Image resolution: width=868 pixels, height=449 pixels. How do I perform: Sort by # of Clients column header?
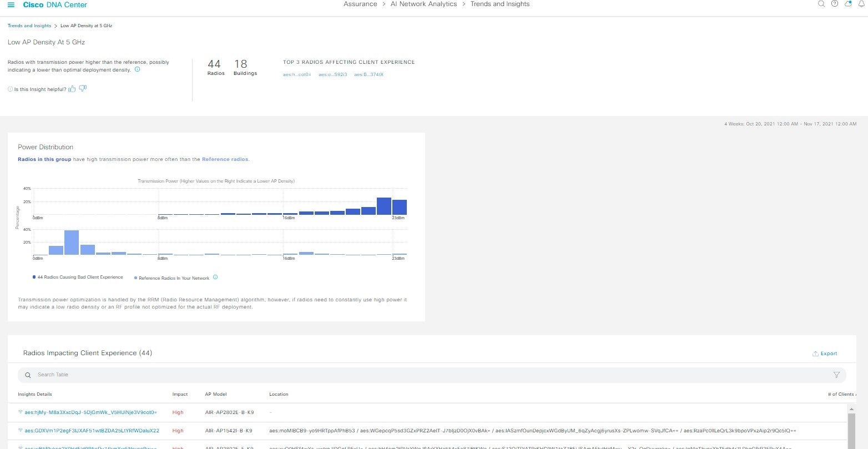coord(841,394)
